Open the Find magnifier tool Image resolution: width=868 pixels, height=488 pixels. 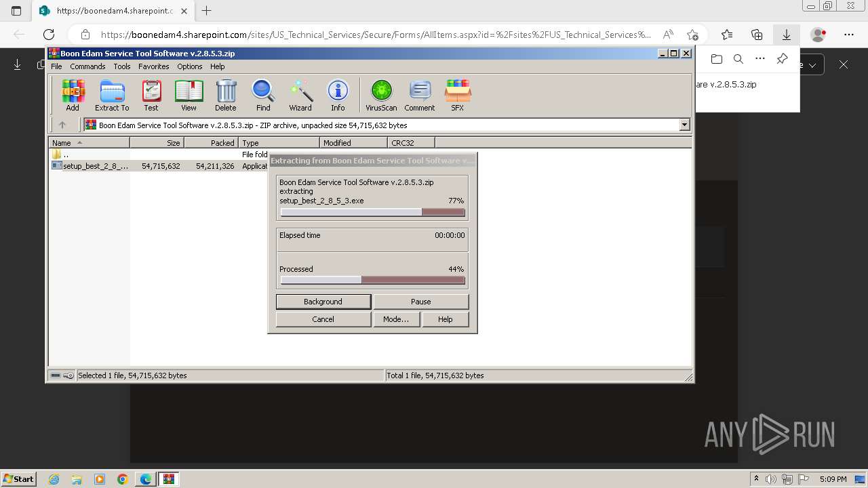(x=263, y=96)
